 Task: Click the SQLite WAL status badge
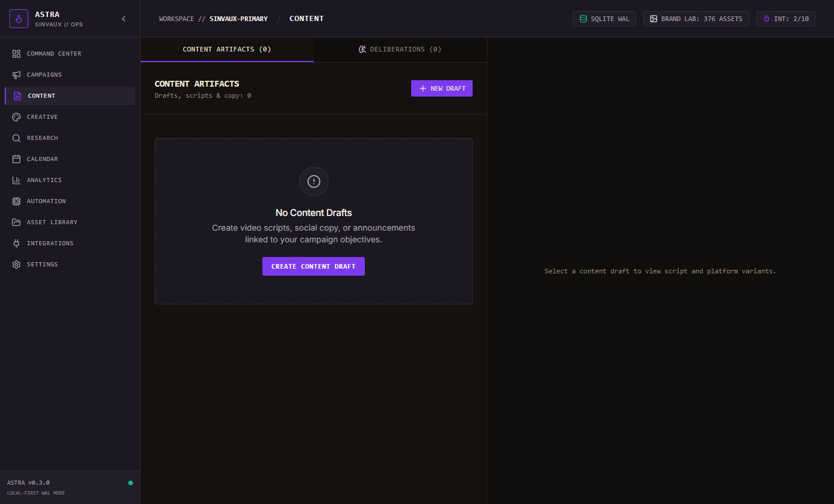604,19
